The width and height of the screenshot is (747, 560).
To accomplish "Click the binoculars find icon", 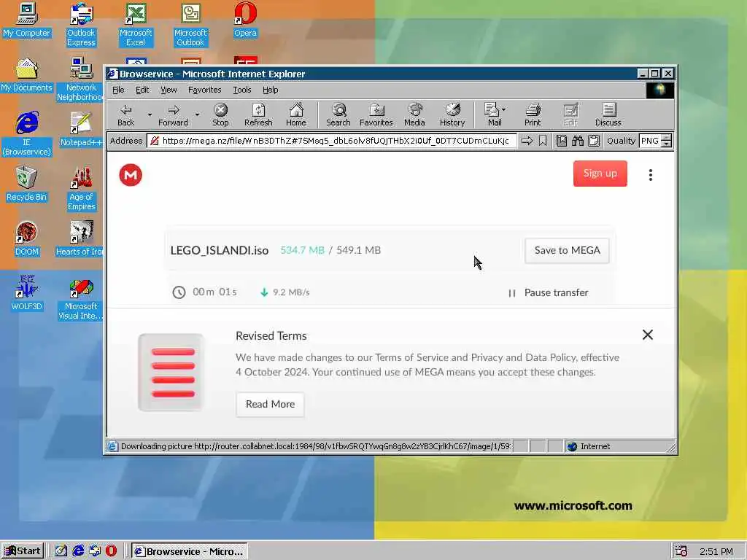I will tap(578, 141).
